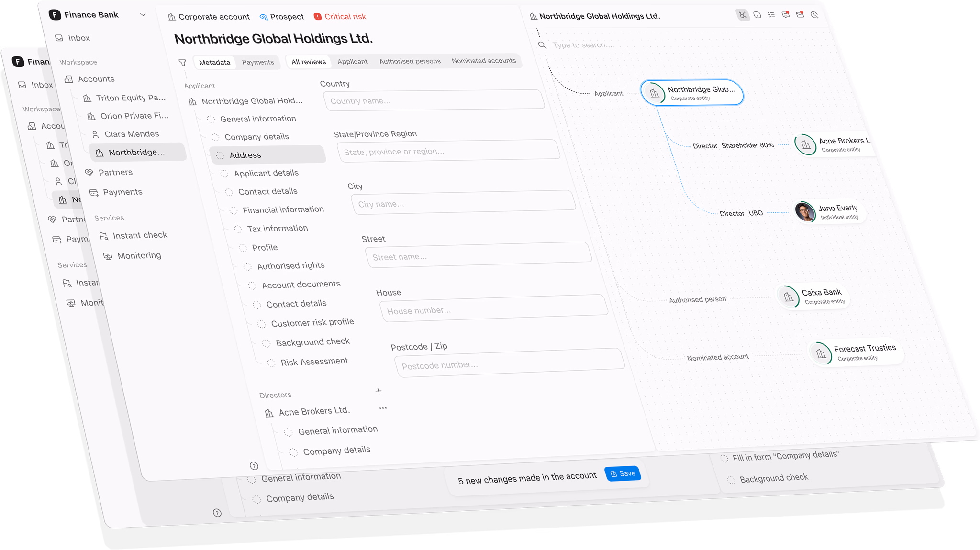Select the Applicant tab
The image size is (980, 550).
click(x=353, y=61)
